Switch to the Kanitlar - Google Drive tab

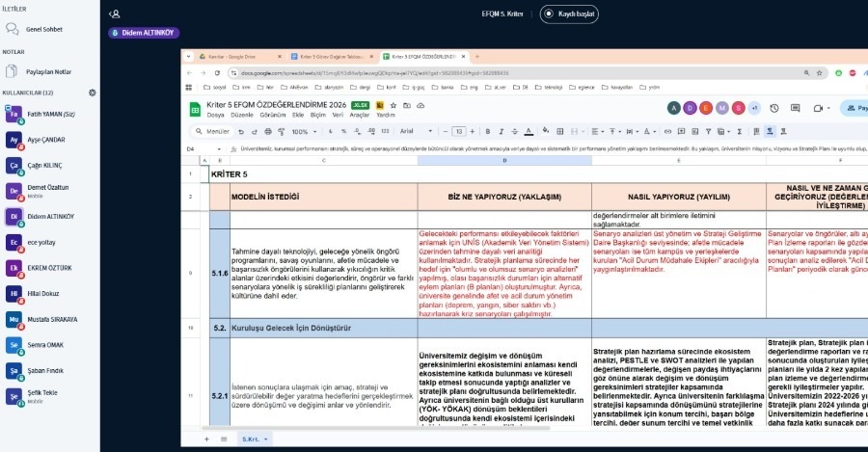pos(232,57)
